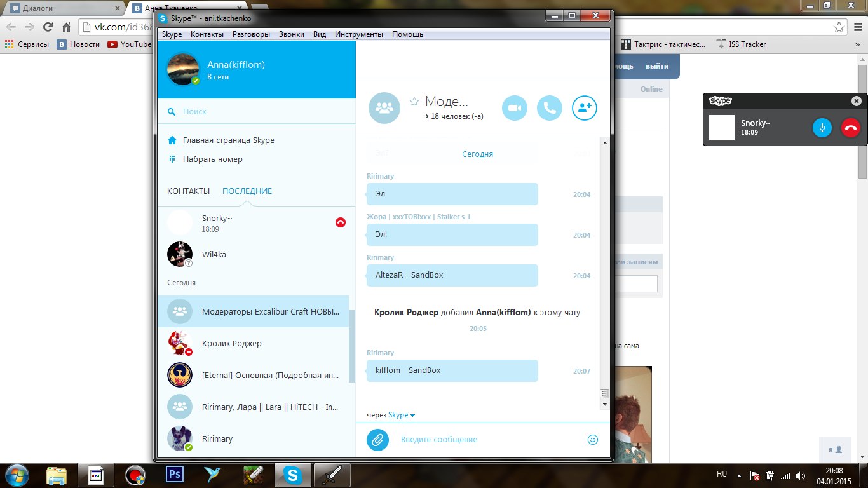The height and width of the screenshot is (488, 868).
Task: Attach a file using the paperclip button
Action: pyautogui.click(x=377, y=439)
